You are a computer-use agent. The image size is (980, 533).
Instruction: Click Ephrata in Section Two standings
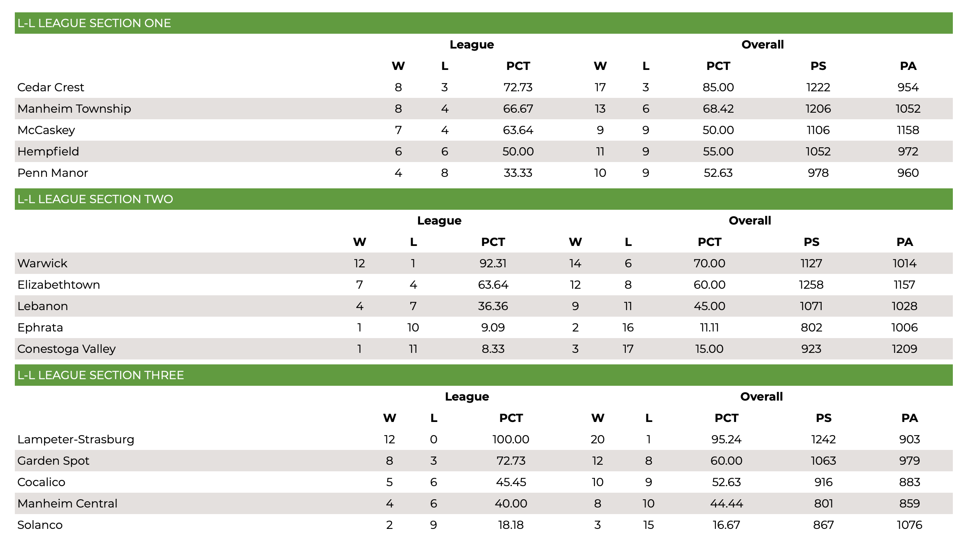coord(40,327)
